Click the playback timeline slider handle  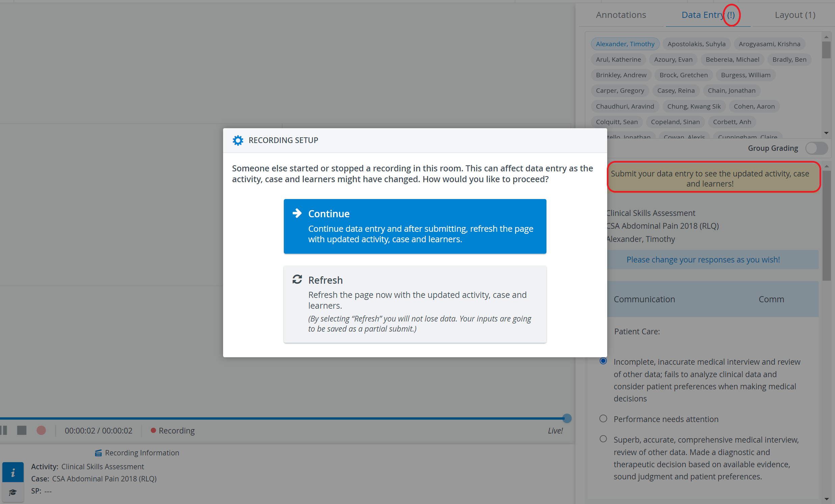567,418
